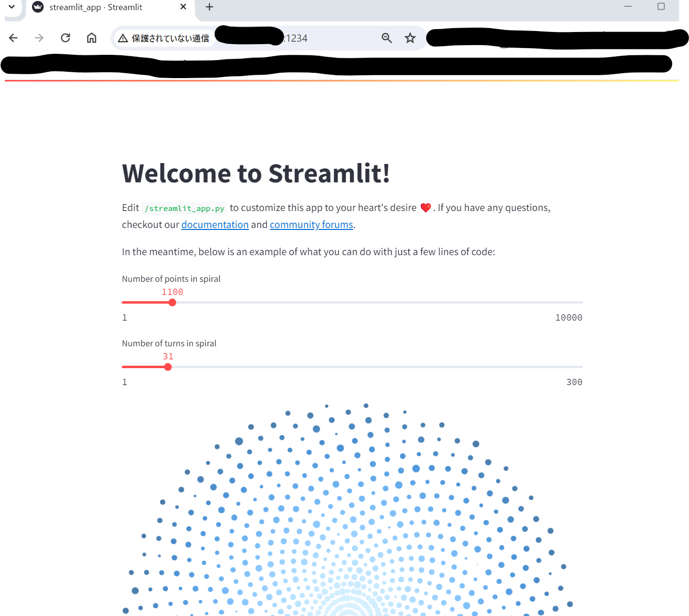Click the magnifier icon in the address bar
This screenshot has height=616, width=689.
coord(386,37)
